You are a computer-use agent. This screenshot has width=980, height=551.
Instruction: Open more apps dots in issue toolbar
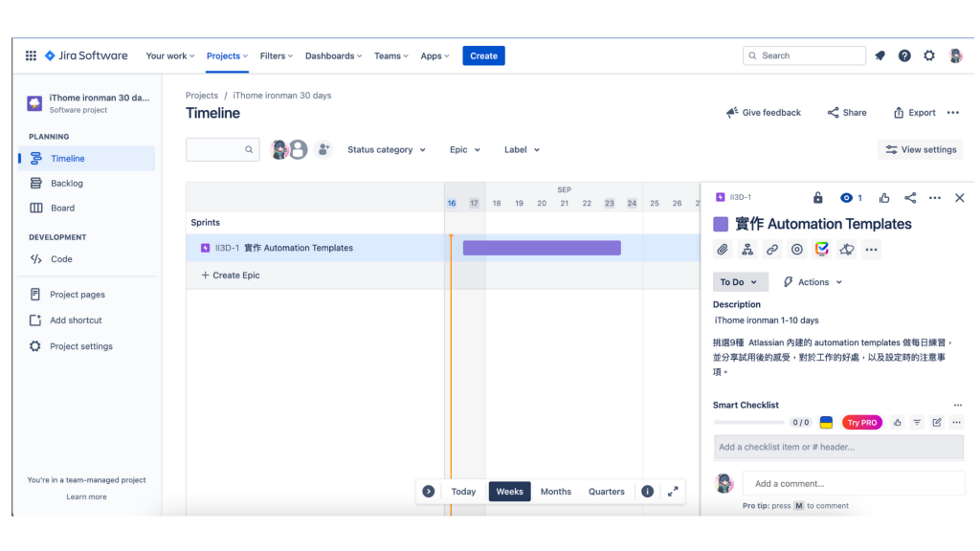pyautogui.click(x=871, y=250)
